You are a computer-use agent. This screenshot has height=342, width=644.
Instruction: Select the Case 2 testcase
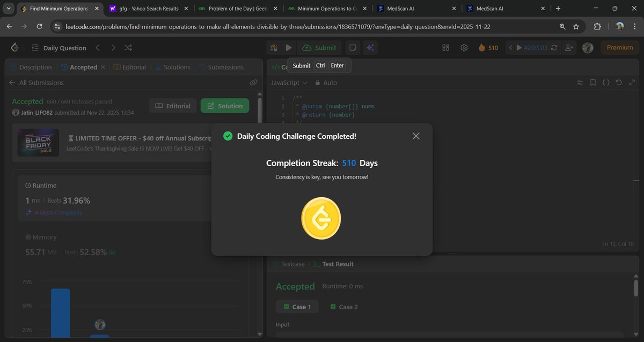(343, 307)
